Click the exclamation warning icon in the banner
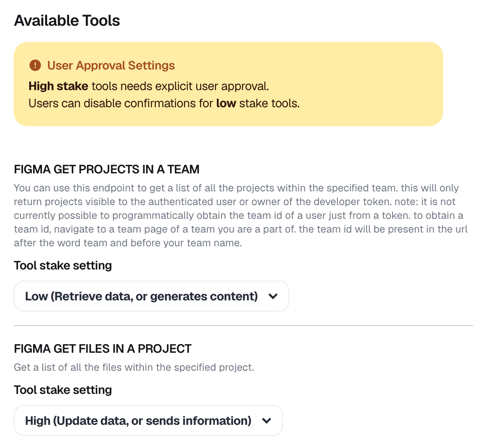 tap(35, 66)
